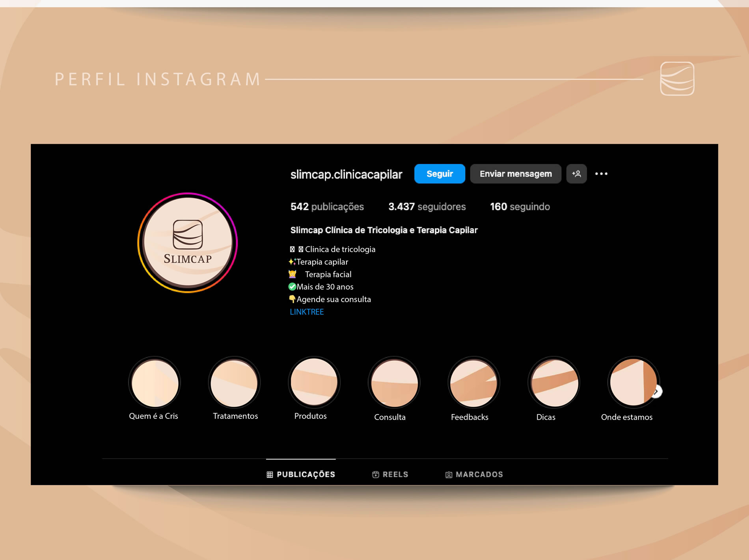Open Enviar mensagem to message the profile
The height and width of the screenshot is (560, 749).
click(516, 174)
